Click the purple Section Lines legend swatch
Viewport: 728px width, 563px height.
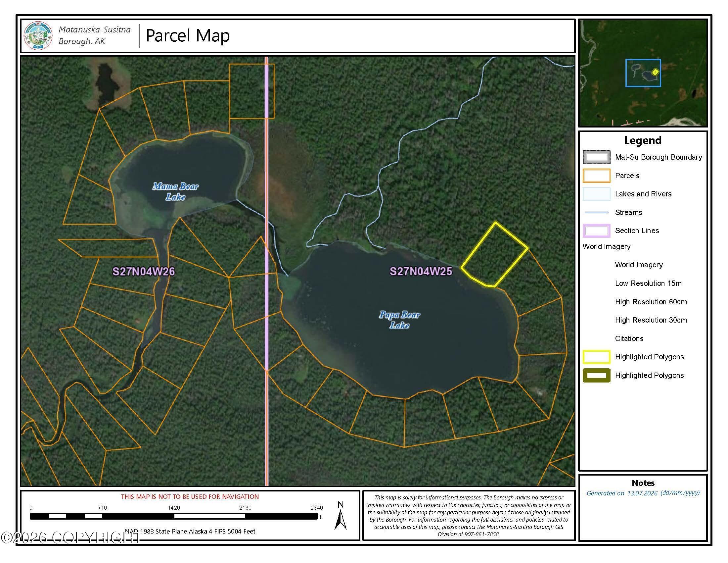click(x=596, y=231)
